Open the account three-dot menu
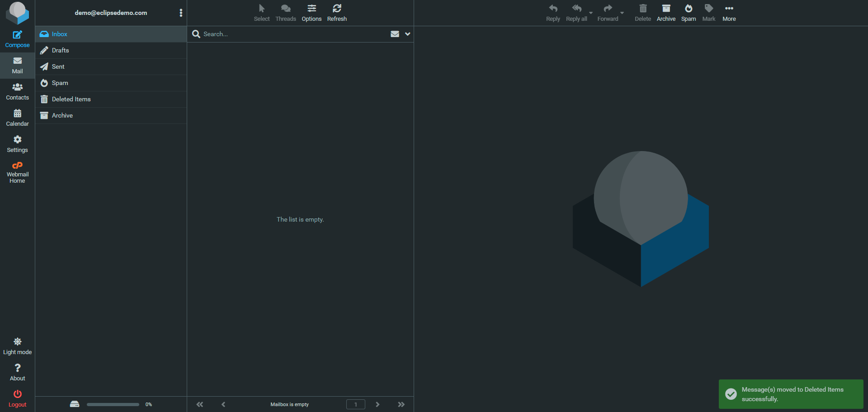The image size is (868, 412). tap(181, 13)
